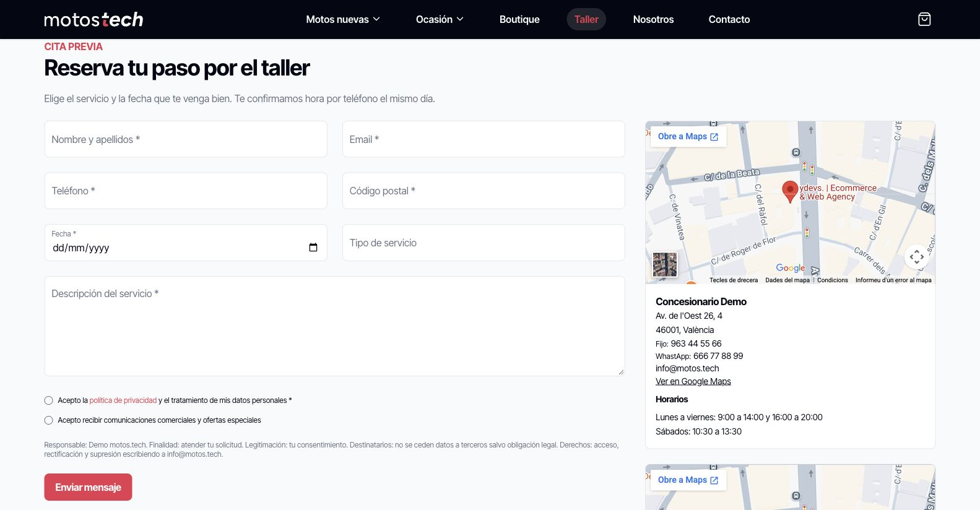Enable commercial communications and offers option
Screen dimensions: 980x510
pos(49,420)
